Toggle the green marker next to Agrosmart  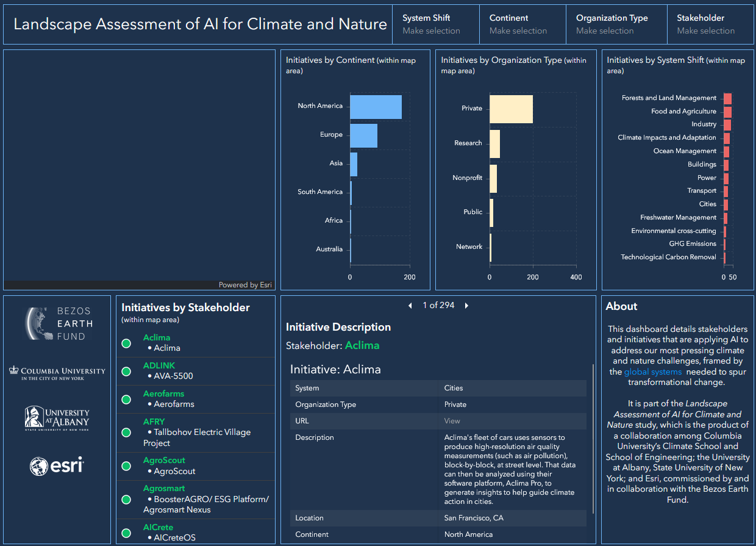pyautogui.click(x=126, y=500)
